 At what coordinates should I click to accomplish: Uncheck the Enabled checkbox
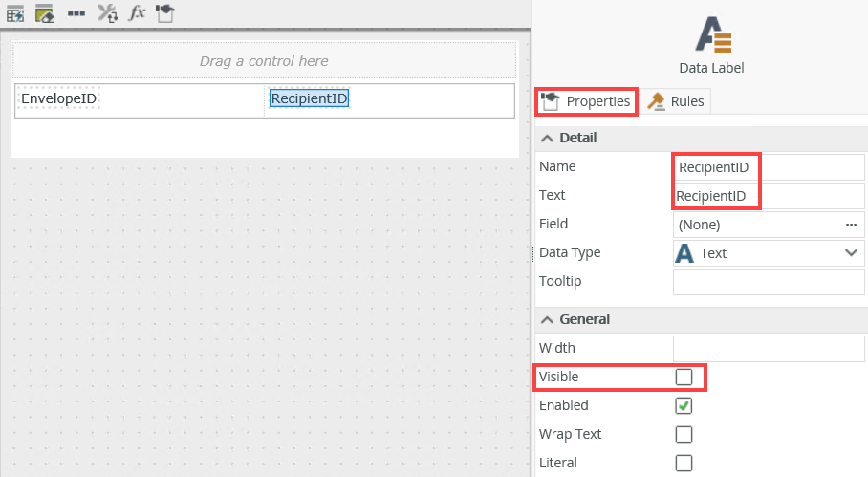[x=684, y=406]
